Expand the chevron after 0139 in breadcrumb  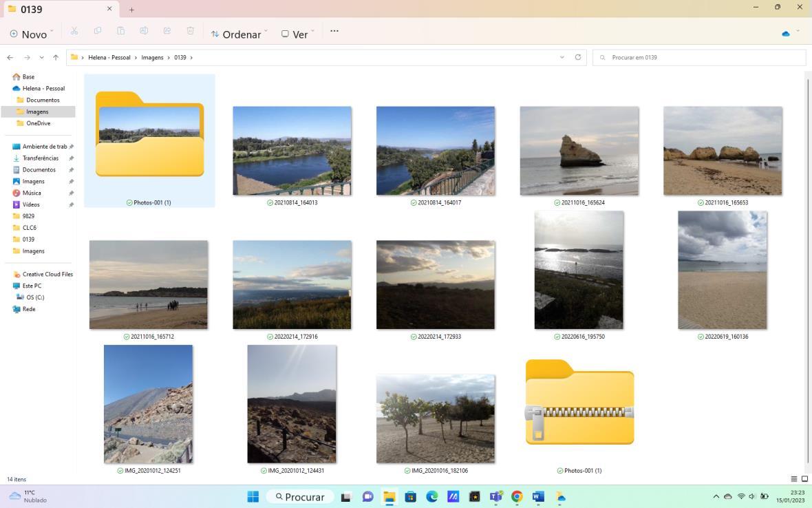(191, 58)
